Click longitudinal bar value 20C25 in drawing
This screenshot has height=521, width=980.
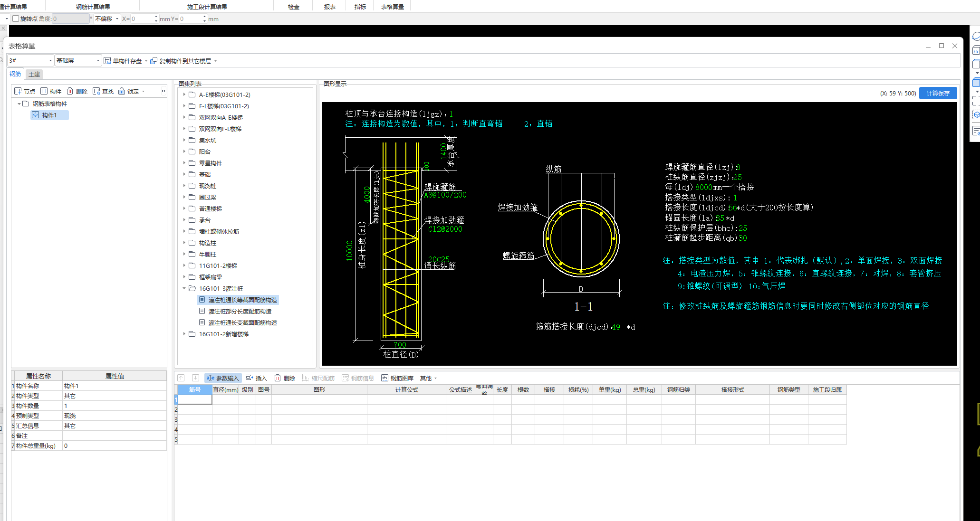click(439, 259)
